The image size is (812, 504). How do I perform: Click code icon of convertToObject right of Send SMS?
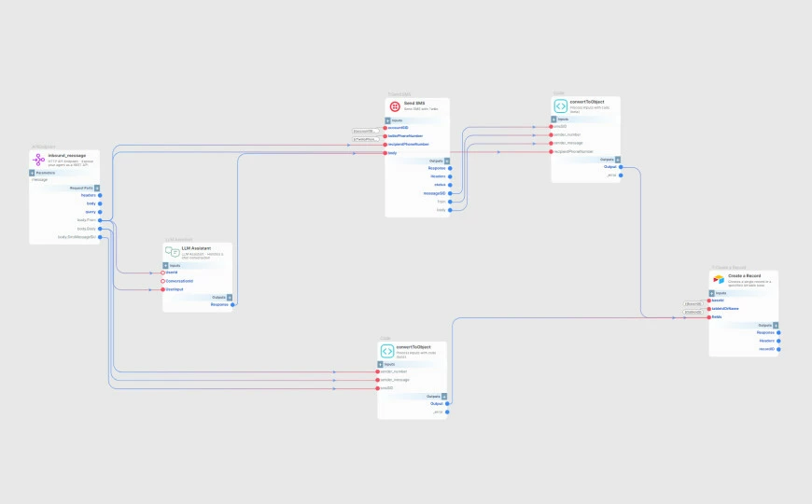[x=560, y=106]
